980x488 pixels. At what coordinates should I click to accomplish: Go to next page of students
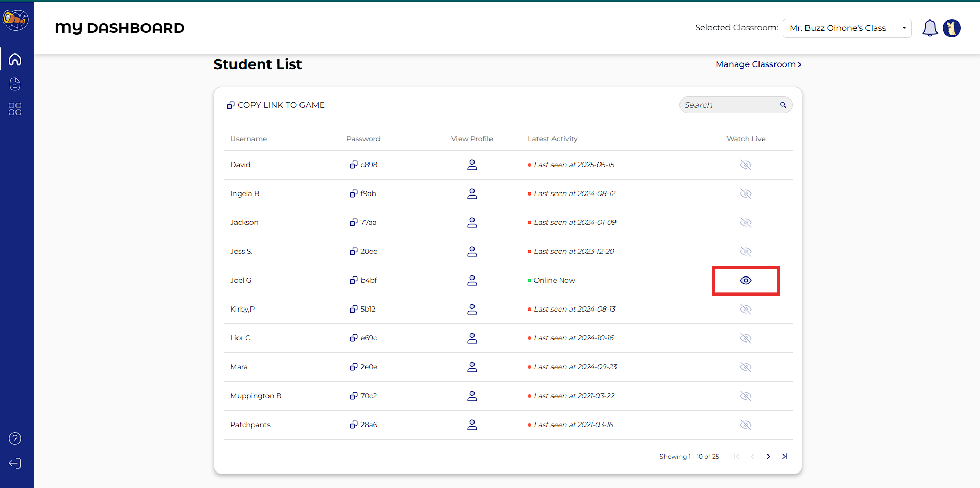[x=768, y=457]
